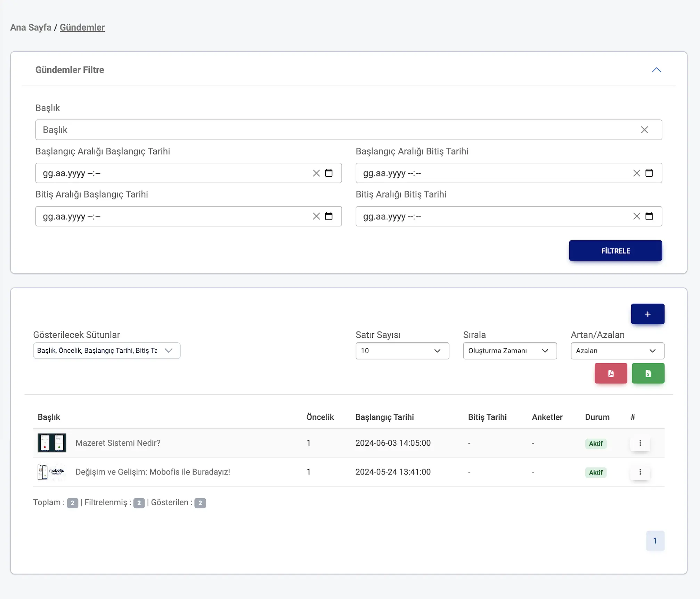Image resolution: width=700 pixels, height=599 pixels.
Task: Click the Başlangıç Tarihi column header
Action: pyautogui.click(x=384, y=417)
